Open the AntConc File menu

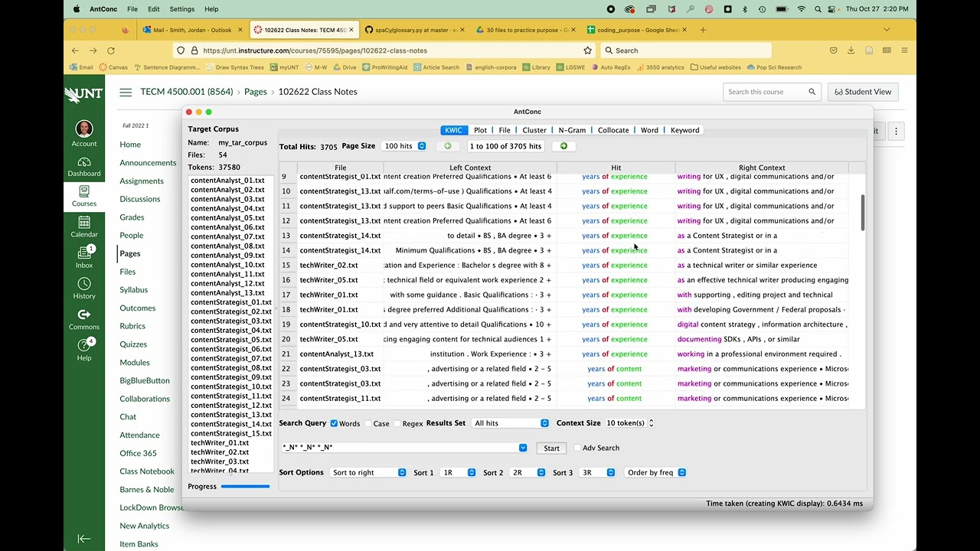pos(132,9)
